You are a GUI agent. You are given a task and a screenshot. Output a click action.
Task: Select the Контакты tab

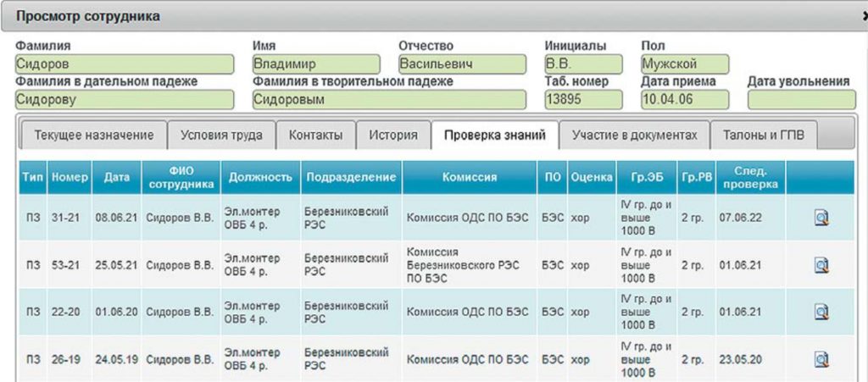(x=315, y=135)
